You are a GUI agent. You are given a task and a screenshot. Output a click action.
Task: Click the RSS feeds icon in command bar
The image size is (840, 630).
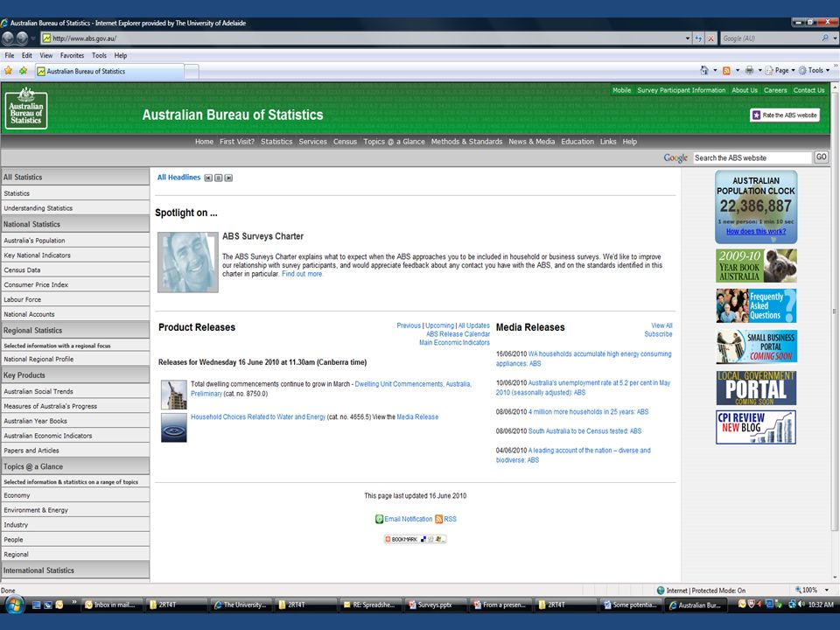pyautogui.click(x=726, y=70)
